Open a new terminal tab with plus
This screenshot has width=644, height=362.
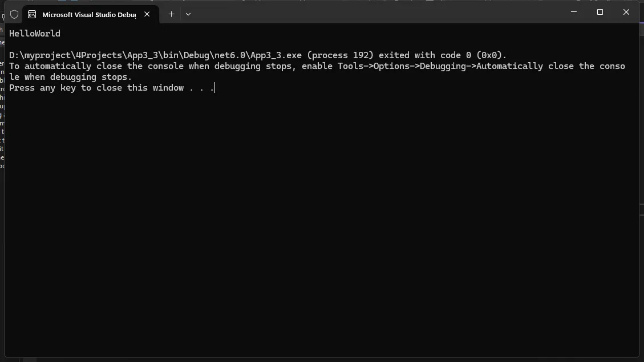coord(171,14)
